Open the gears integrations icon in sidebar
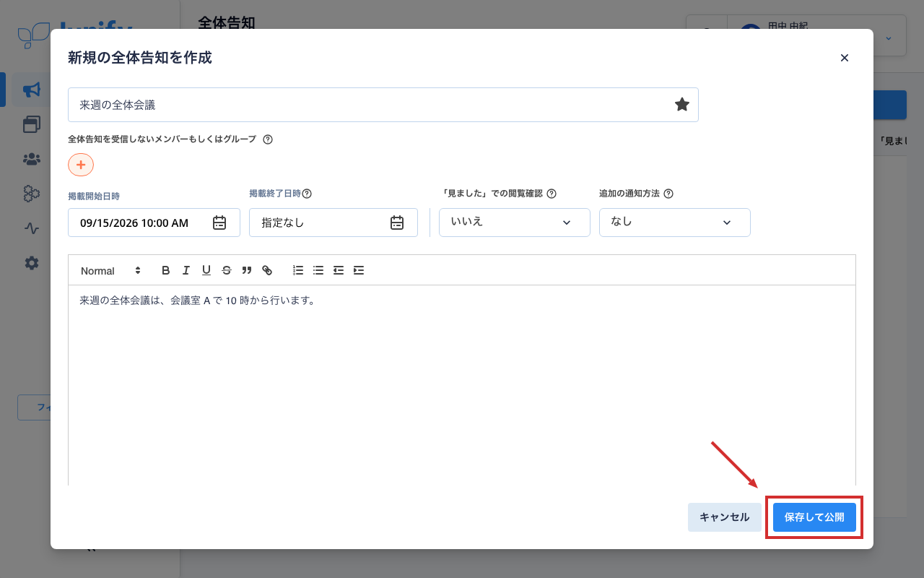This screenshot has width=924, height=578. pyautogui.click(x=32, y=194)
